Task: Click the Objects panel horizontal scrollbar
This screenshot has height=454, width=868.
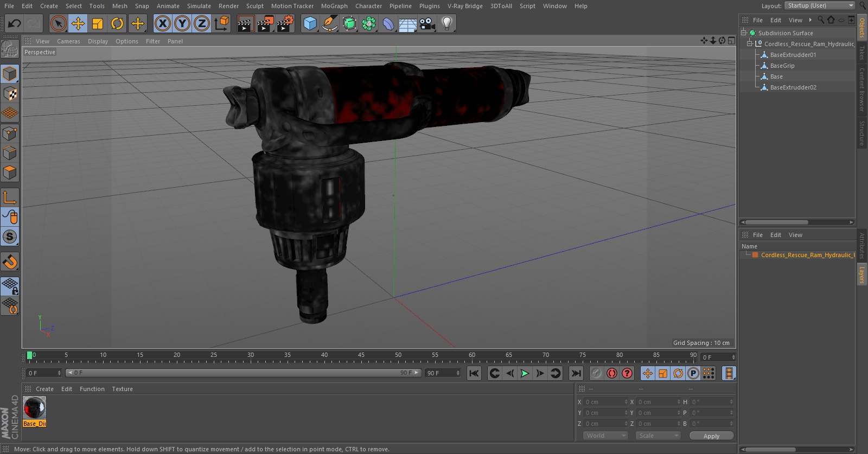Action: pos(777,222)
